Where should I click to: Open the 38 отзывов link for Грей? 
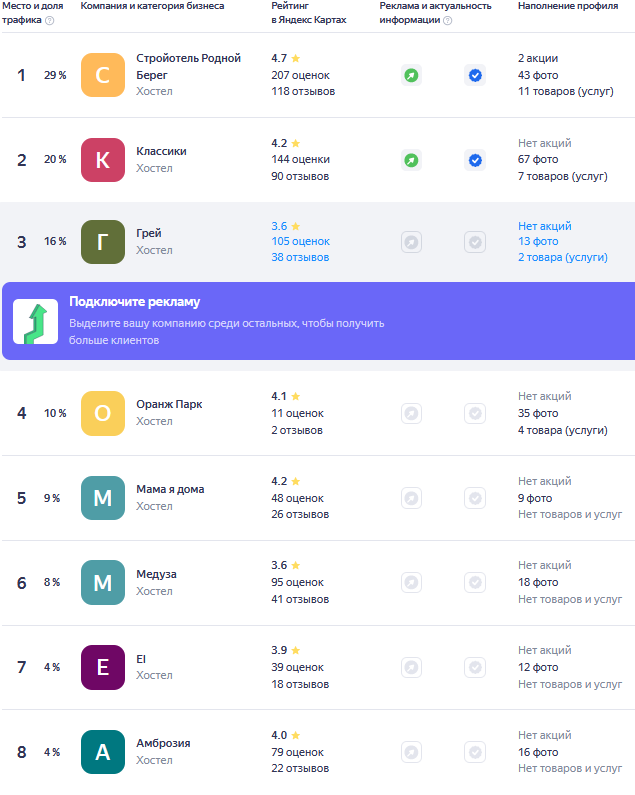click(300, 258)
